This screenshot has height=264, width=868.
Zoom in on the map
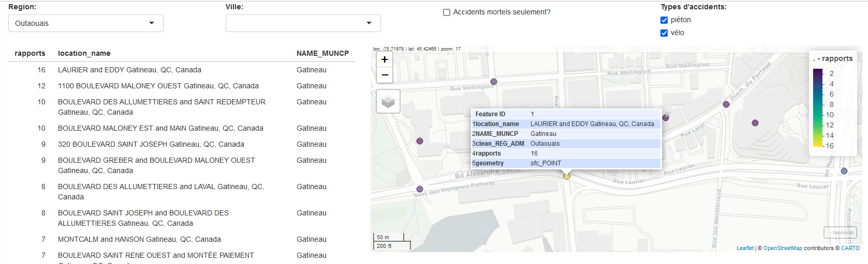pyautogui.click(x=385, y=59)
